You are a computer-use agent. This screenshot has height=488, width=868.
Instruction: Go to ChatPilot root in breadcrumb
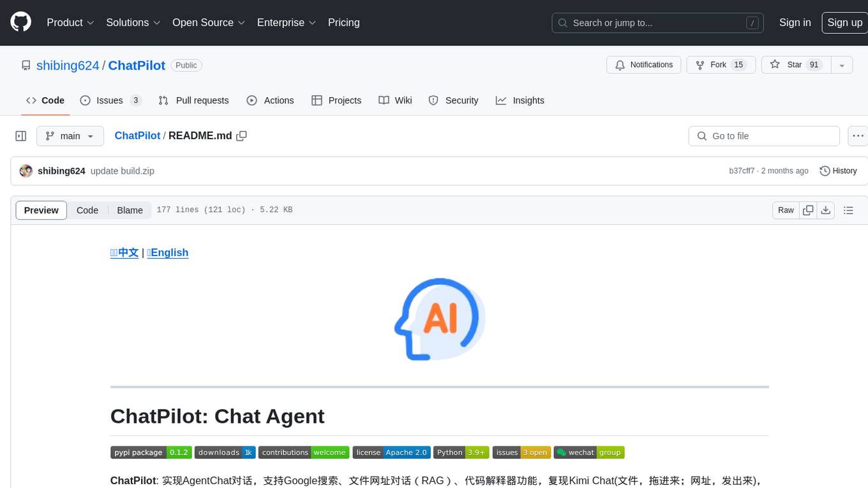[x=137, y=136]
